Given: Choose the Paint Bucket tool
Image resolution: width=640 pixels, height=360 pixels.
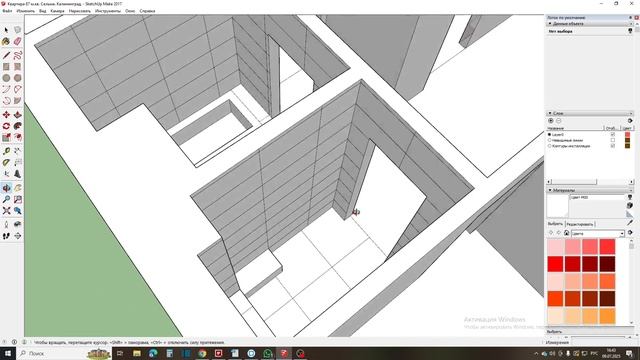Looking at the screenshot, I should click(x=6, y=41).
